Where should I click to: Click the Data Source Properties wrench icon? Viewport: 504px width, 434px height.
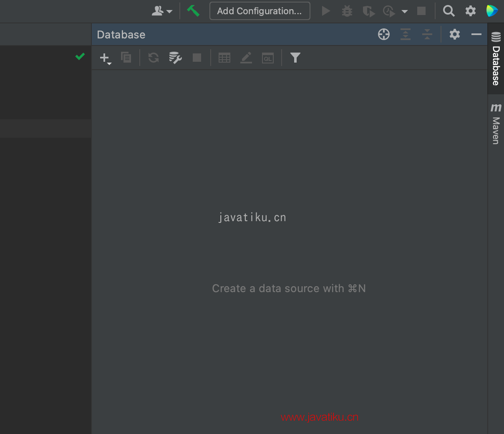[x=175, y=58]
